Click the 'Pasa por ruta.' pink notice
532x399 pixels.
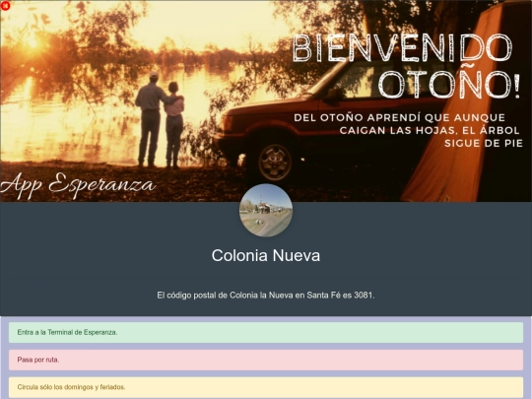click(266, 360)
